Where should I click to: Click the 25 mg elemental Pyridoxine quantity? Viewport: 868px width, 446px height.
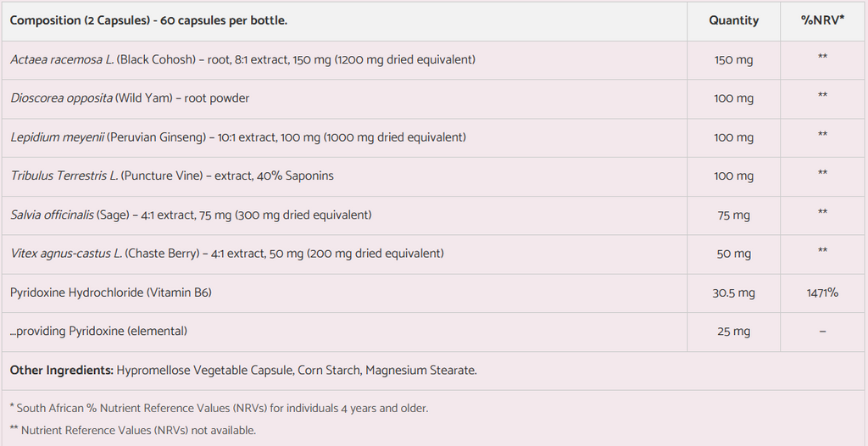point(733,332)
